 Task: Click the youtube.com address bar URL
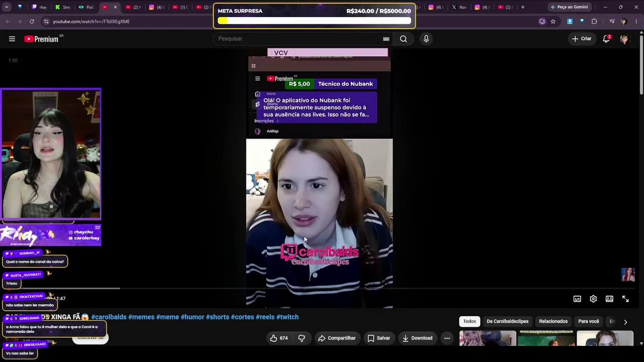(91, 22)
